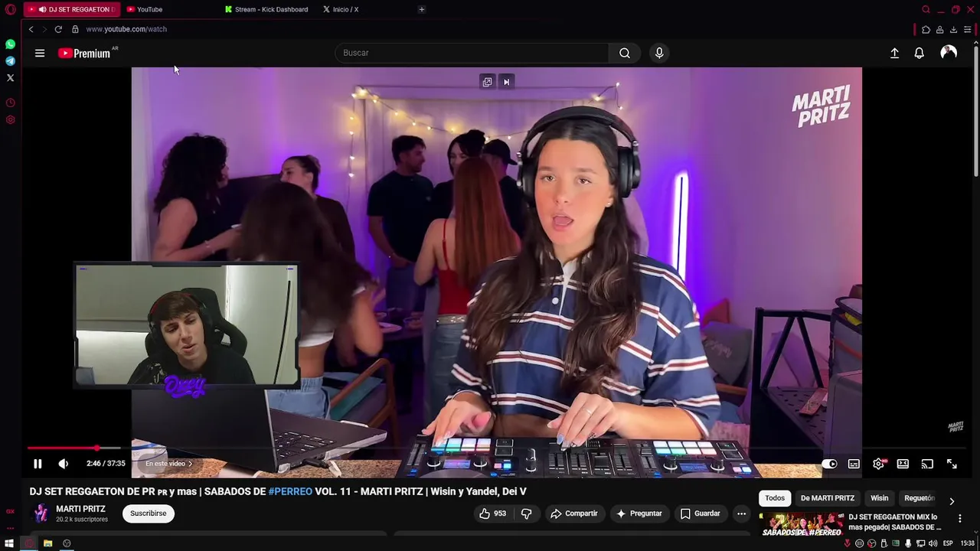
Task: Open File Explorer from the taskbar
Action: 47,543
